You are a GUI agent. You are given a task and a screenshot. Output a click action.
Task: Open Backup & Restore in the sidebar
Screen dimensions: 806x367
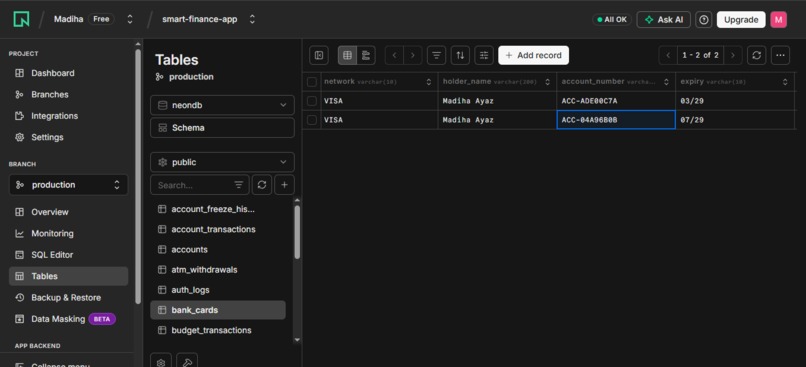[x=68, y=298]
